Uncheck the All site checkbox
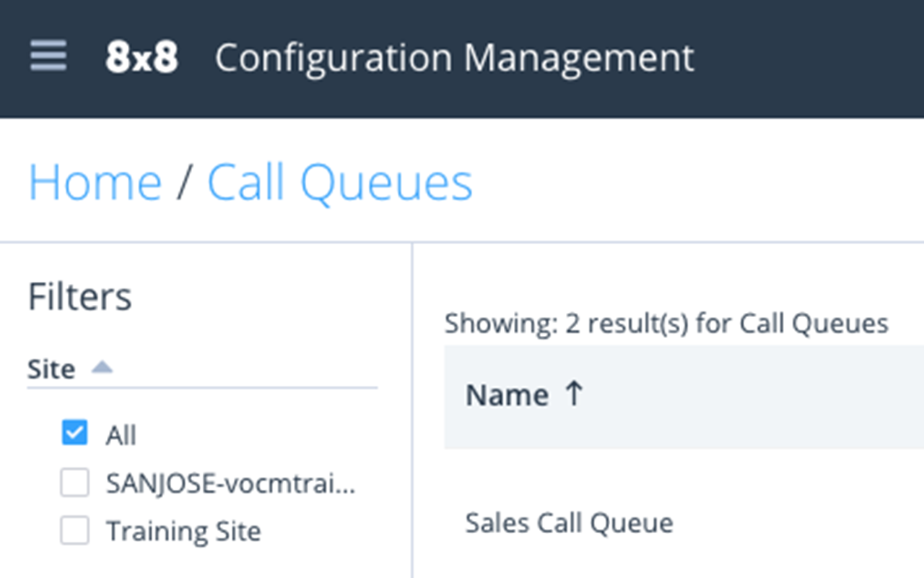 [x=74, y=433]
